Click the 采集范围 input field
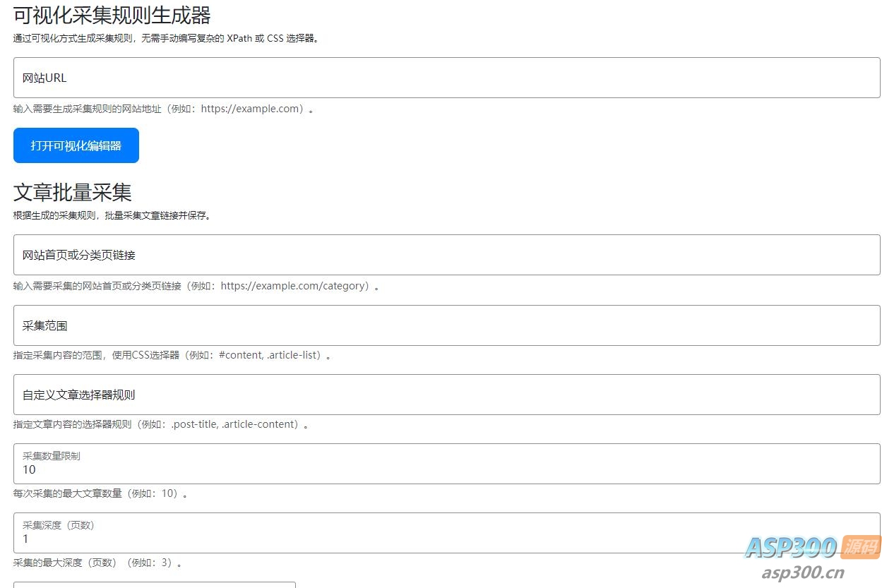The height and width of the screenshot is (588, 882). (446, 325)
